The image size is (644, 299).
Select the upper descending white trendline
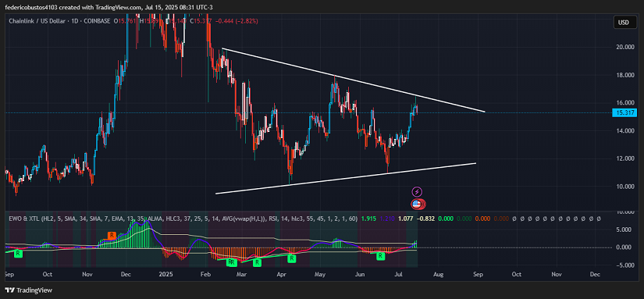[353, 80]
